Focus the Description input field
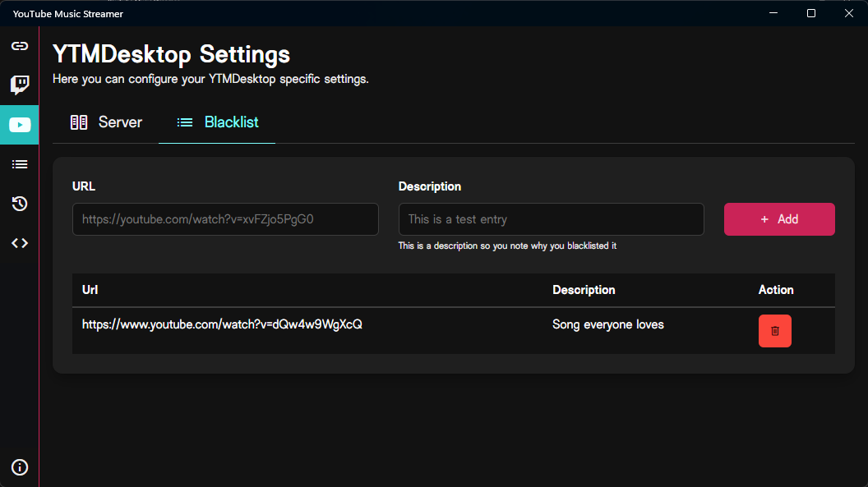 point(551,219)
